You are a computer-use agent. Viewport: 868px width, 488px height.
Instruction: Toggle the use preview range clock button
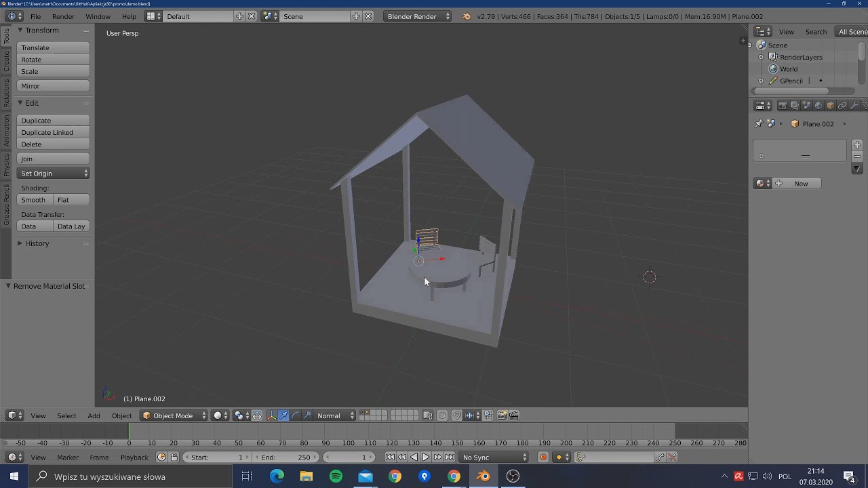click(x=161, y=457)
